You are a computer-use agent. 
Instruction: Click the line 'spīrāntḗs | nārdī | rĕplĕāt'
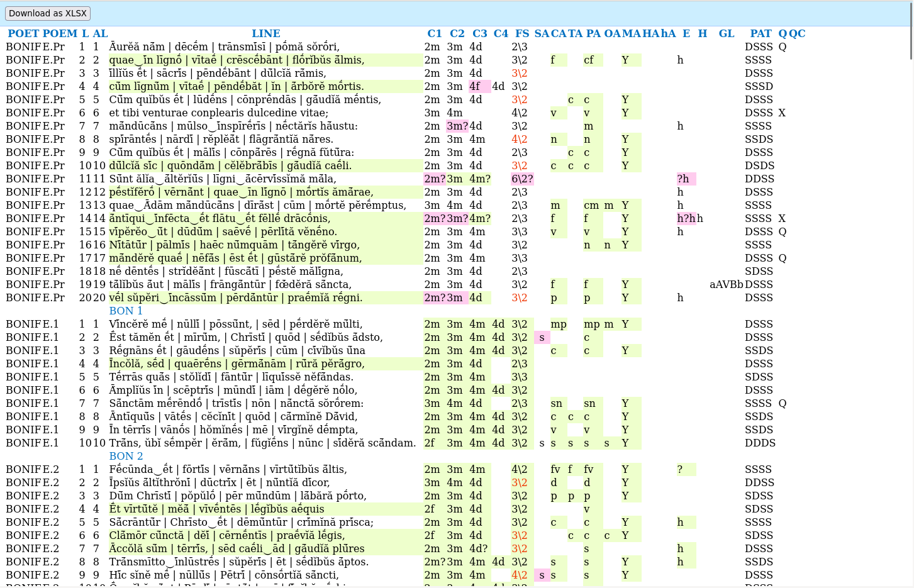[x=265, y=139]
